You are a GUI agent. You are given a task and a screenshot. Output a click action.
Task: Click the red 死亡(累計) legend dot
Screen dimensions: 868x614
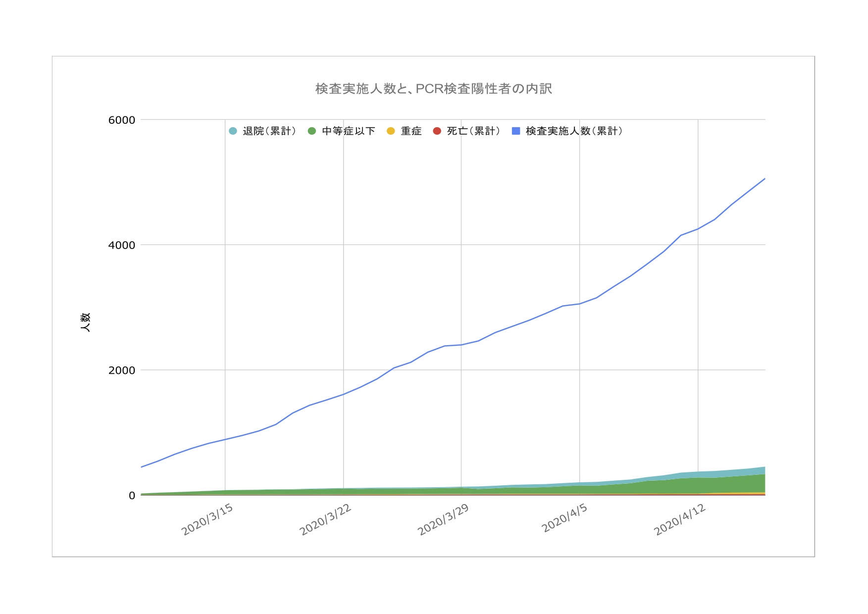[x=437, y=131]
